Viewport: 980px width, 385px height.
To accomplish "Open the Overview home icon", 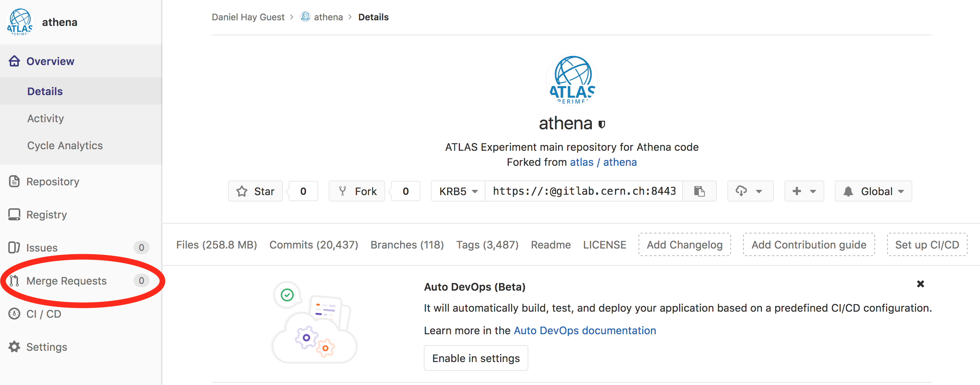I will pyautogui.click(x=14, y=61).
